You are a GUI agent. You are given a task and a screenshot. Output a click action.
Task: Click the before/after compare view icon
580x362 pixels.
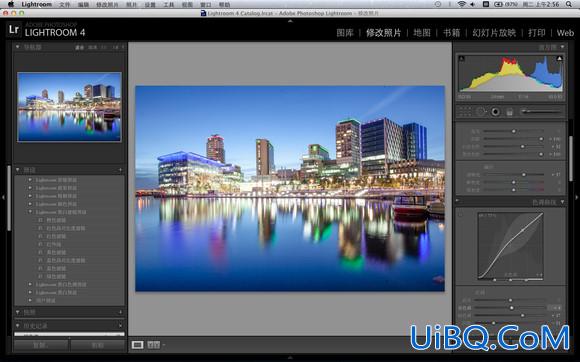click(154, 345)
